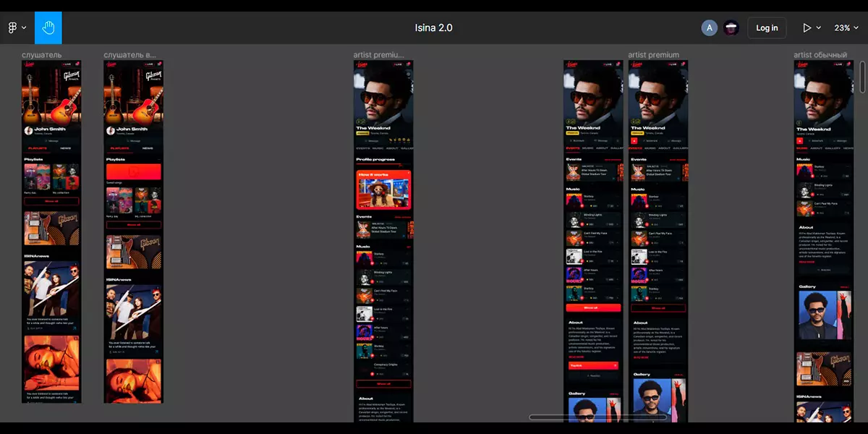The height and width of the screenshot is (434, 868).
Task: Close the How it works card
Action: point(407,174)
